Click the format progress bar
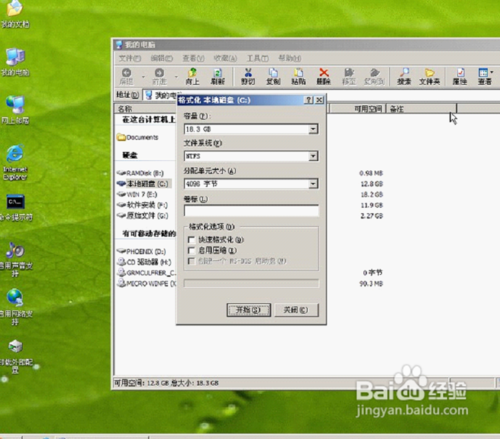500x439 pixels. (251, 284)
